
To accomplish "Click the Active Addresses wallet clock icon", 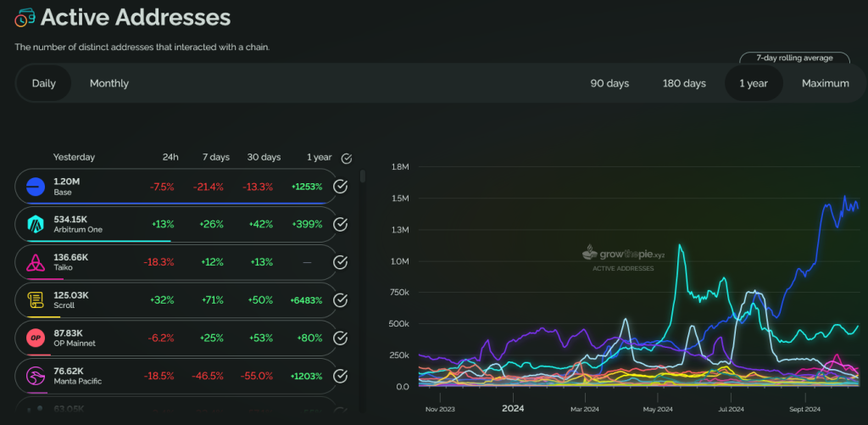I will pos(25,18).
